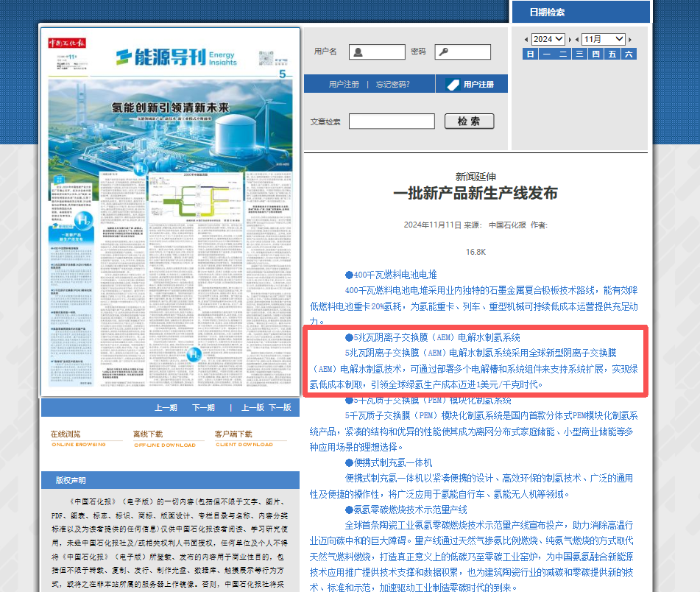Click the 日 weekday header in the calendar

click(529, 54)
